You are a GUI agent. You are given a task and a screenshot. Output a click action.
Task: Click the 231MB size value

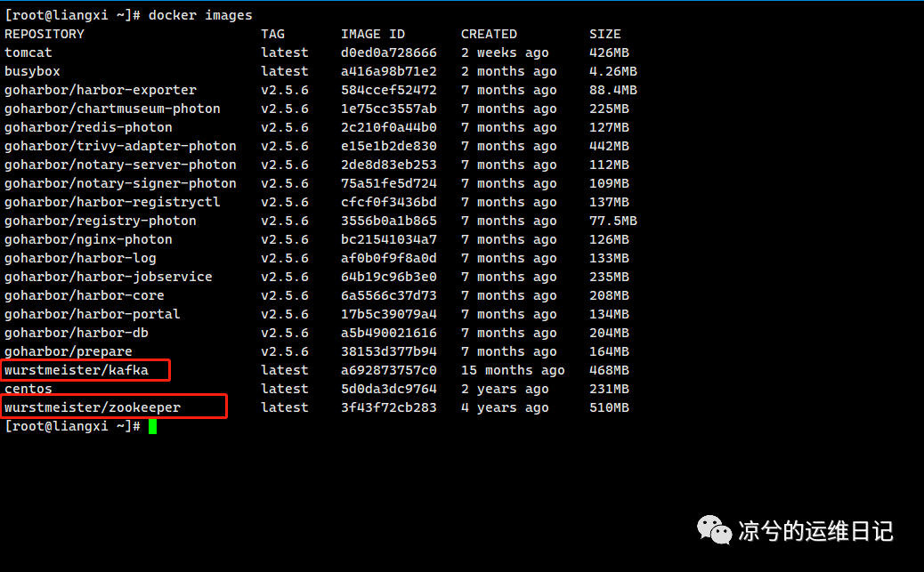pyautogui.click(x=609, y=390)
